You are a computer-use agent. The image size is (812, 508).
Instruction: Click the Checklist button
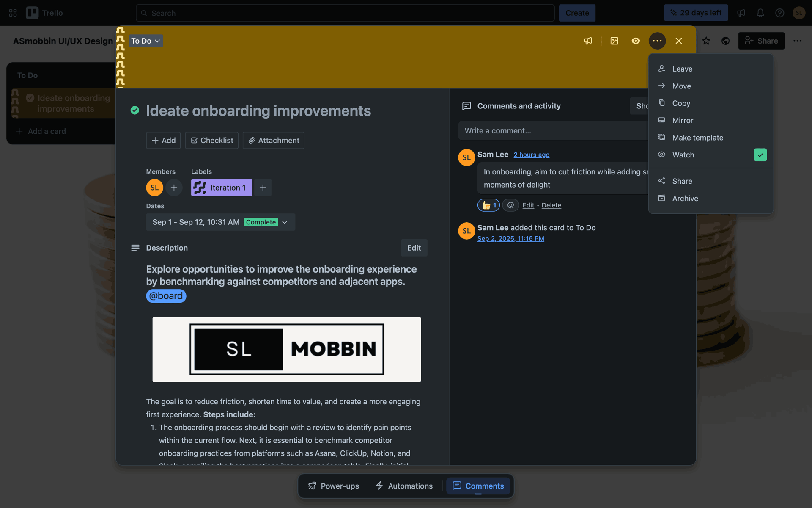pyautogui.click(x=211, y=141)
